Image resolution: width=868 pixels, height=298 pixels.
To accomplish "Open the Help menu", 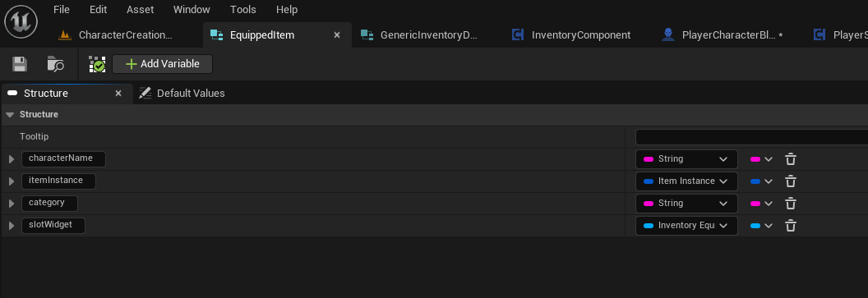I will (x=287, y=9).
